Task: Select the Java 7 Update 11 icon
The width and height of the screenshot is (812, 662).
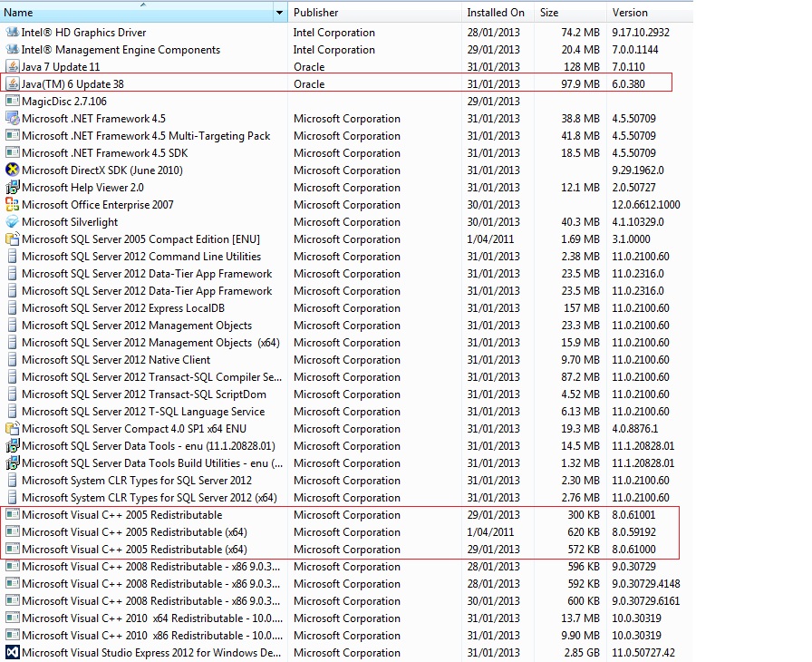Action: tap(13, 67)
